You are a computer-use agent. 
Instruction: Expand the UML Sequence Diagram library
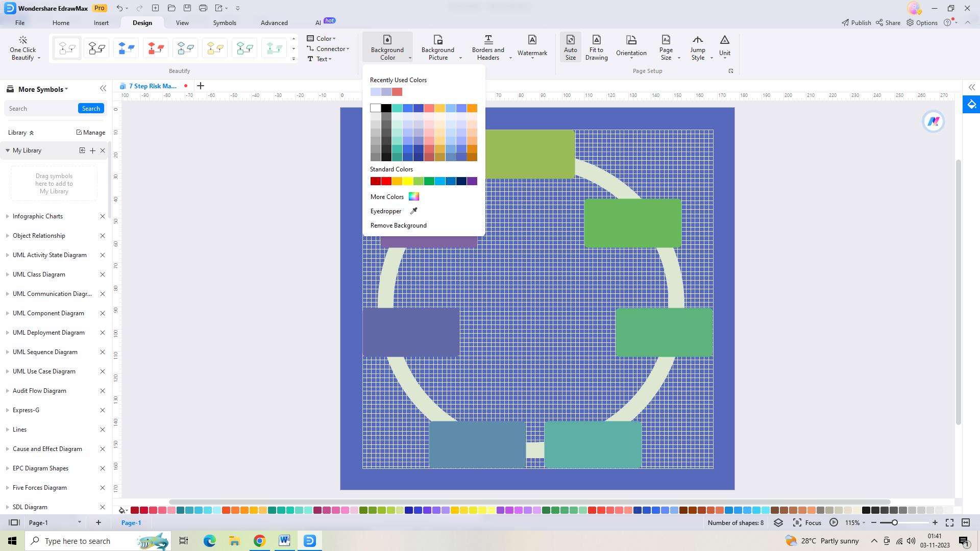6,352
